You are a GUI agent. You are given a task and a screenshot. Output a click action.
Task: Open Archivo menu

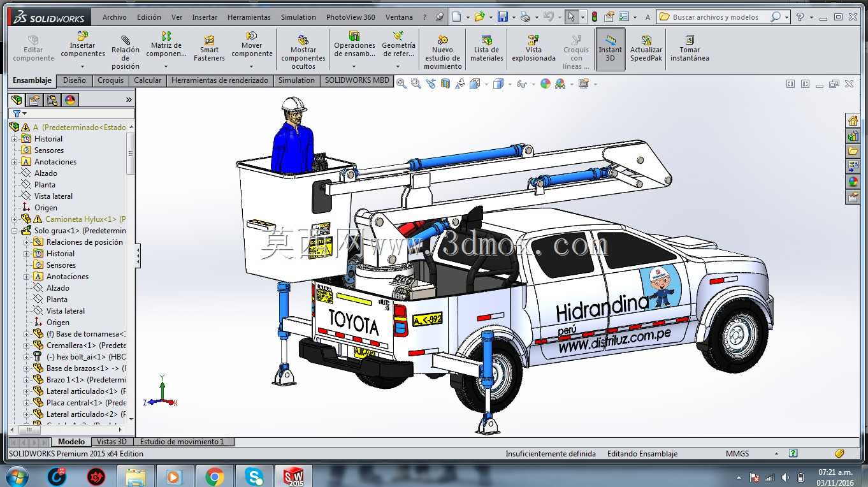pos(115,17)
